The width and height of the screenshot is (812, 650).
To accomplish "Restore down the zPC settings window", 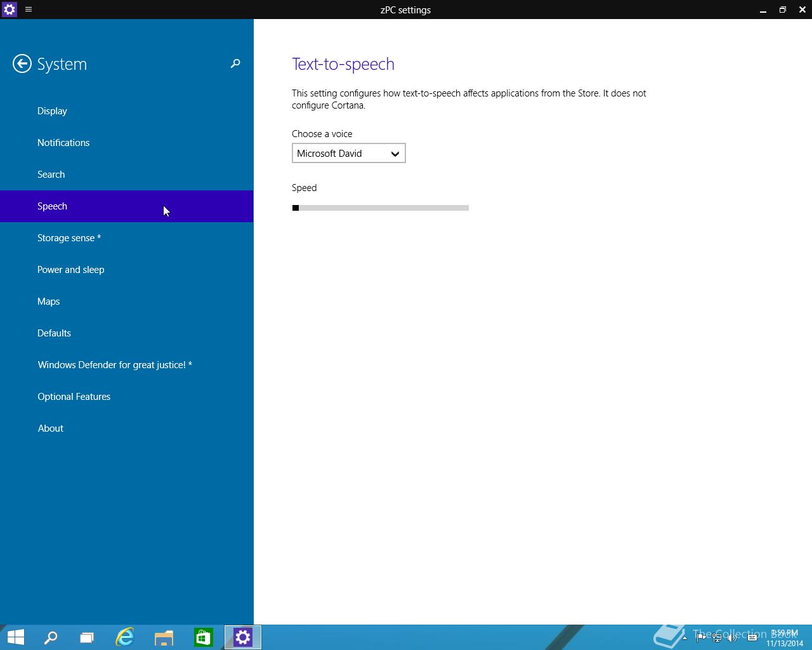I will click(x=783, y=10).
